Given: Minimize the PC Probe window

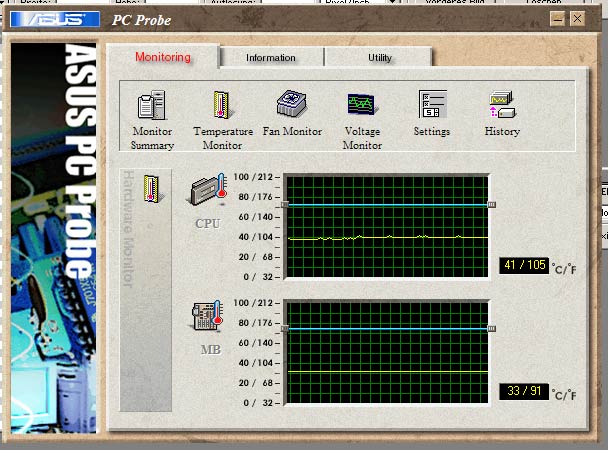Looking at the screenshot, I should click(x=558, y=19).
